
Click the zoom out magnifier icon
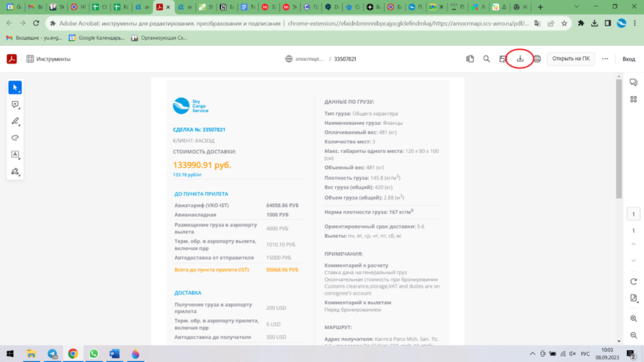[x=633, y=336]
